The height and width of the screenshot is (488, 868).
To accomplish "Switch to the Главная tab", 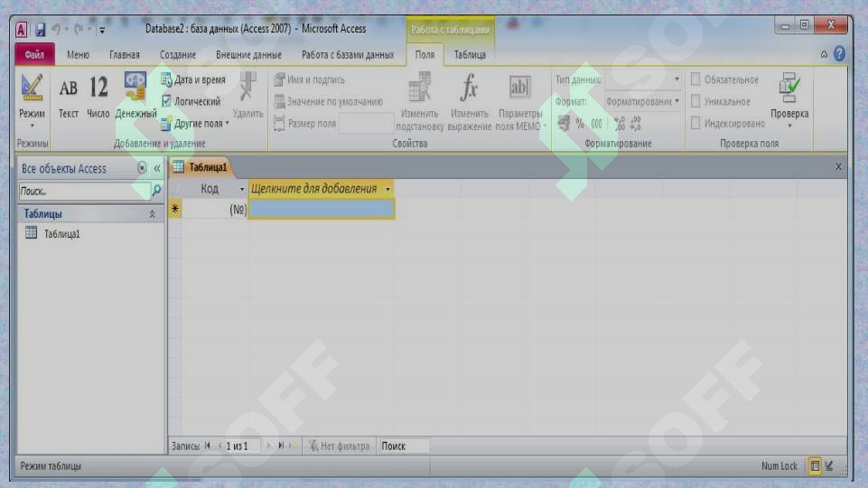I will 125,55.
